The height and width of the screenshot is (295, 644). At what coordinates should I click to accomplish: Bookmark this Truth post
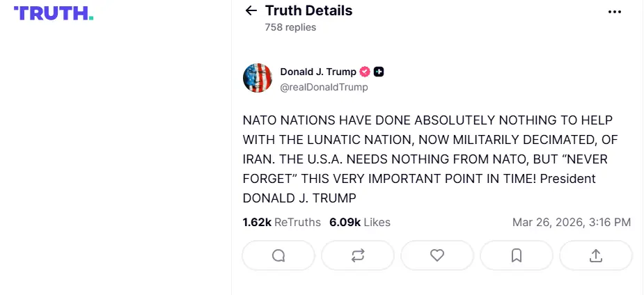(x=517, y=255)
